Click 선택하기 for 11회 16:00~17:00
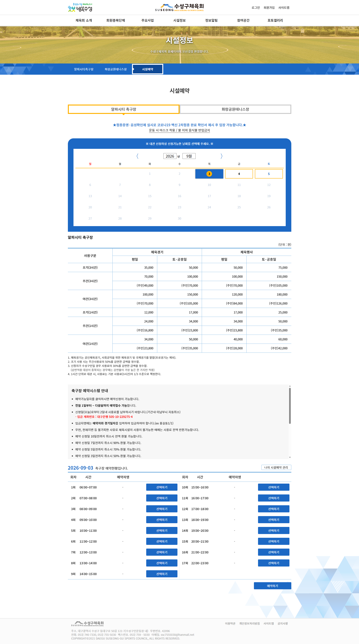The image size is (359, 644). tap(274, 498)
